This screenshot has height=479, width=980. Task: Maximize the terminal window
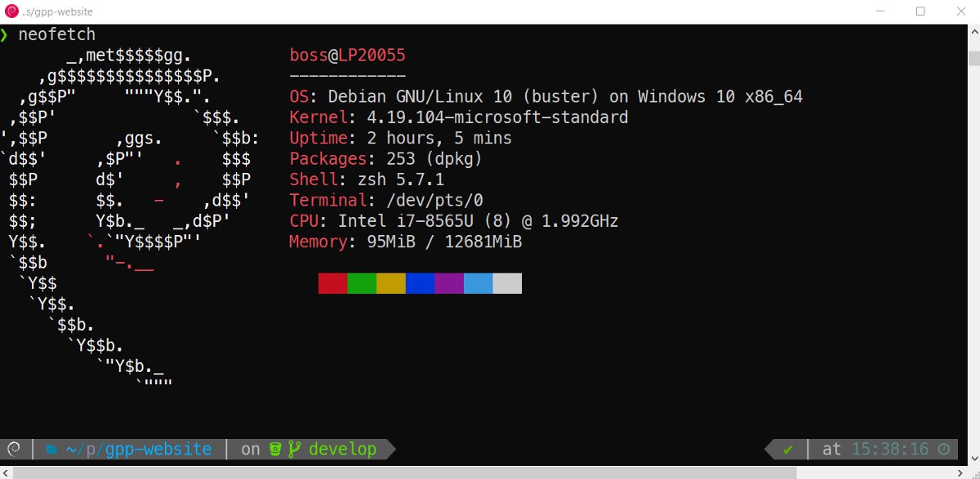920,11
